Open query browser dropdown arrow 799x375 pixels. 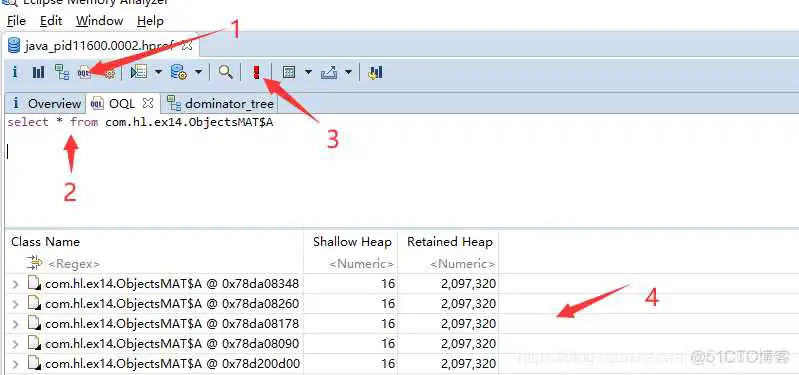click(198, 72)
